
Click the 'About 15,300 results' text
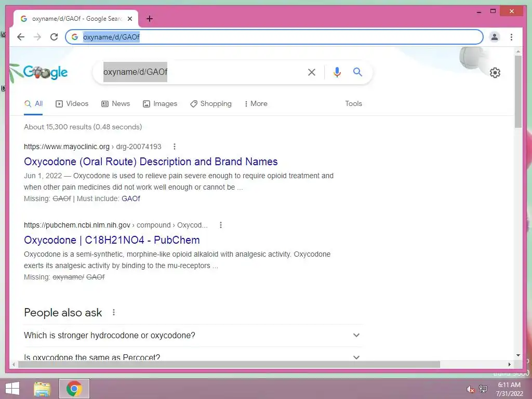click(83, 127)
